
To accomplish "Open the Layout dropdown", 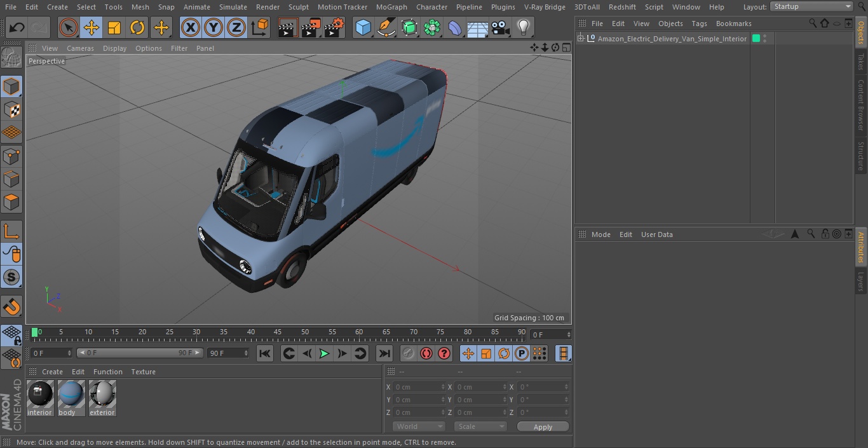I will pos(811,6).
